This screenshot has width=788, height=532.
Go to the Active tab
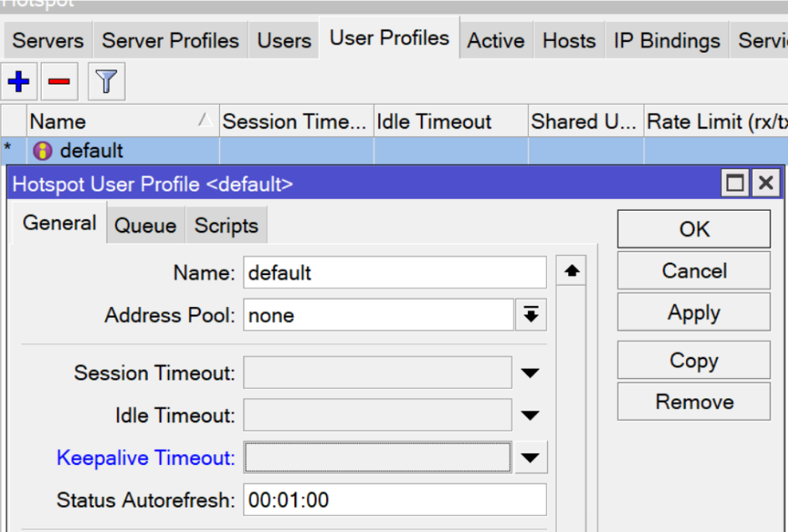pos(494,39)
